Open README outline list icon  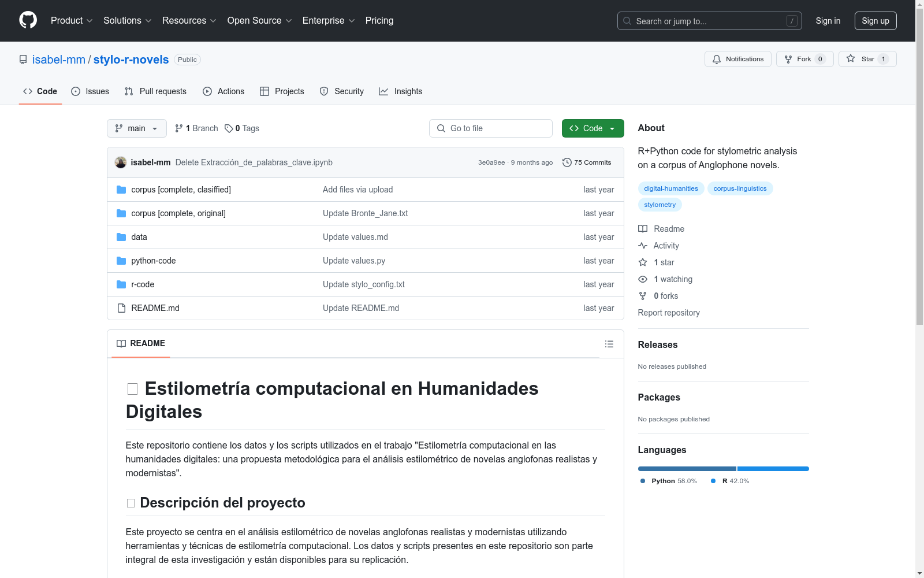(609, 344)
